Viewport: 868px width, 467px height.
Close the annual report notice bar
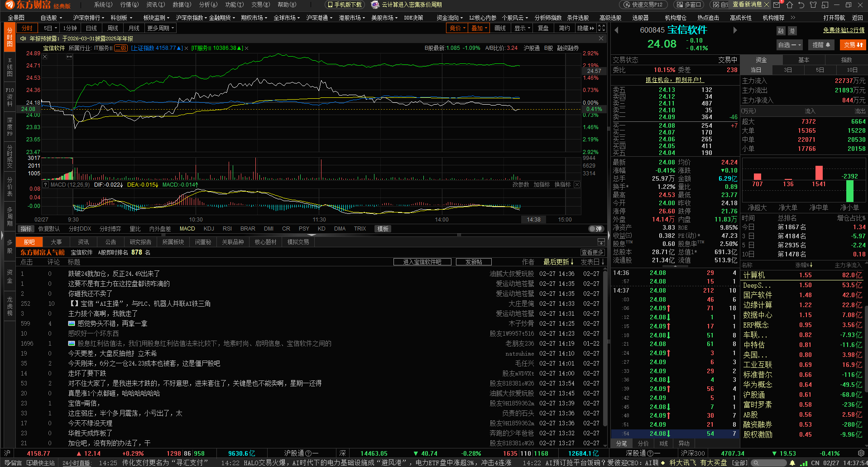tap(601, 39)
